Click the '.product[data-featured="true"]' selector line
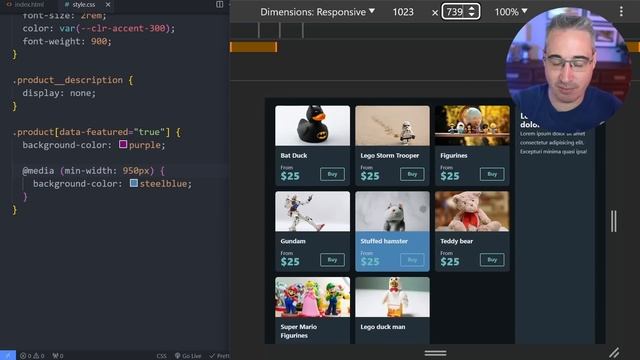The height and width of the screenshot is (360, 640). click(96, 132)
